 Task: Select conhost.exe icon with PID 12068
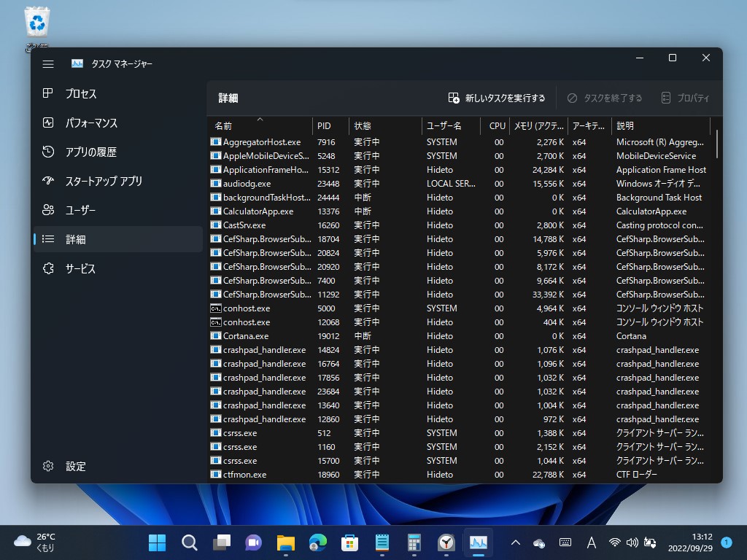click(216, 322)
